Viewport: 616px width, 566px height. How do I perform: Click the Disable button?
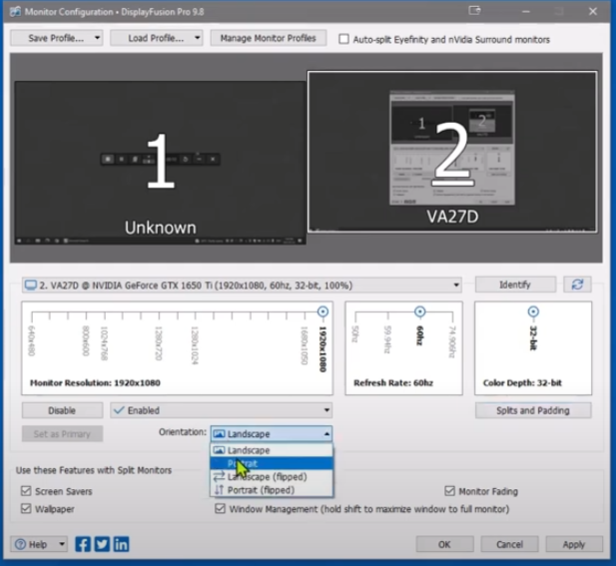[62, 410]
